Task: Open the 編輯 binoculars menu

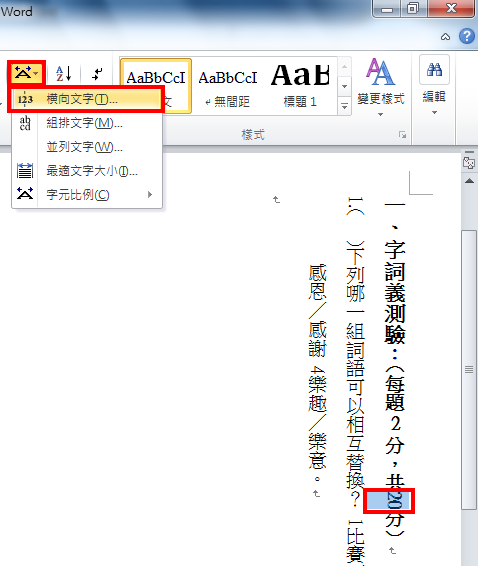Action: point(434,86)
